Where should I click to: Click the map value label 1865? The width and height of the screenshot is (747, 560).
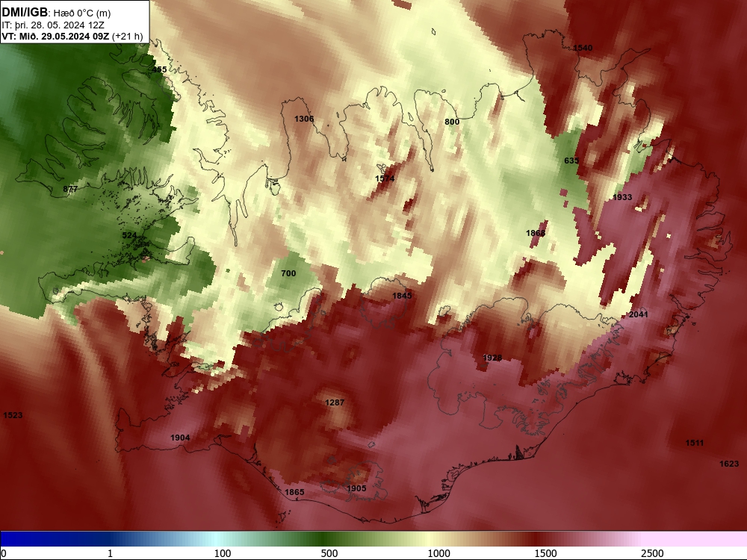[294, 492]
